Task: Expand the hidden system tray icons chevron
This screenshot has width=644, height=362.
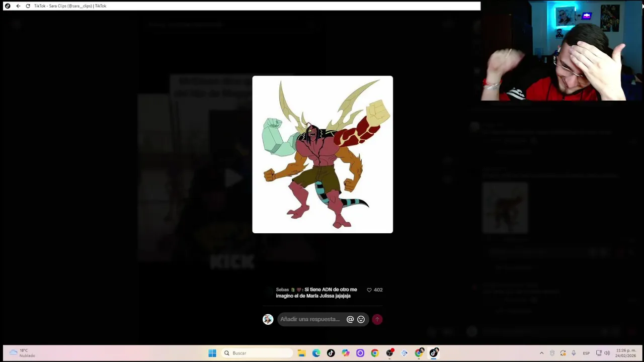Action: [541, 353]
